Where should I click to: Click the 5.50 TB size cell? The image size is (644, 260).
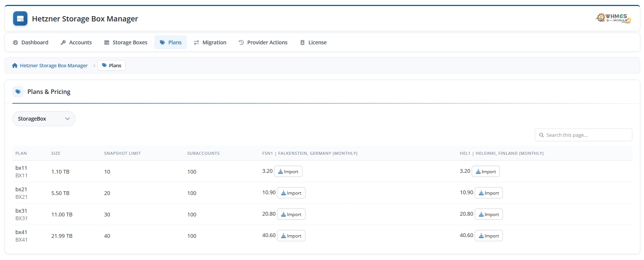(60, 193)
